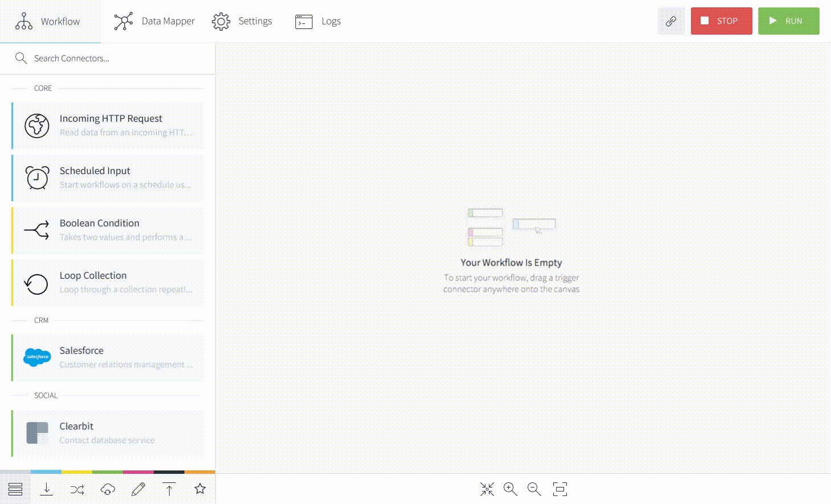Filter connectors by pencil icon
The height and width of the screenshot is (504, 831).
138,489
